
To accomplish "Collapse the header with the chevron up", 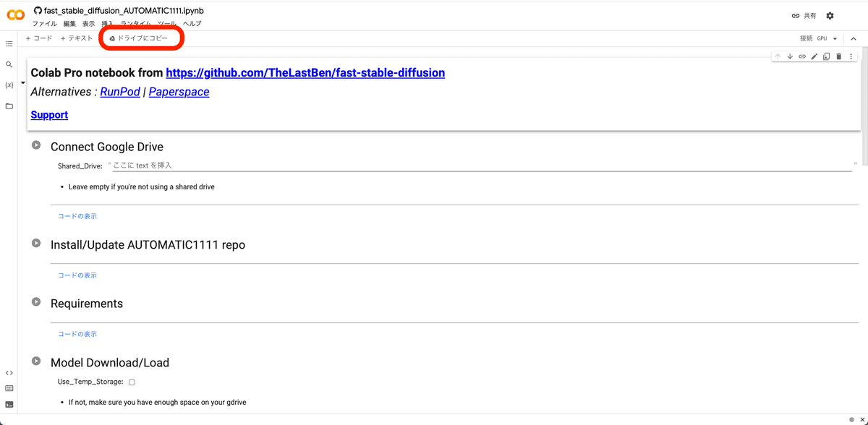I will (854, 39).
